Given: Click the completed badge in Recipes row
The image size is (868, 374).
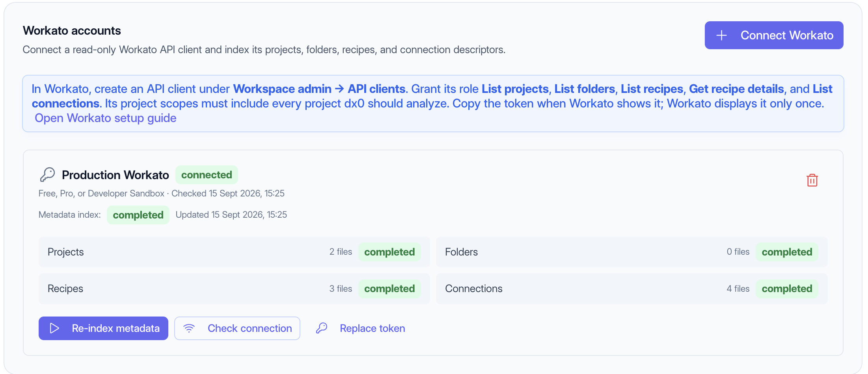Looking at the screenshot, I should [x=389, y=289].
